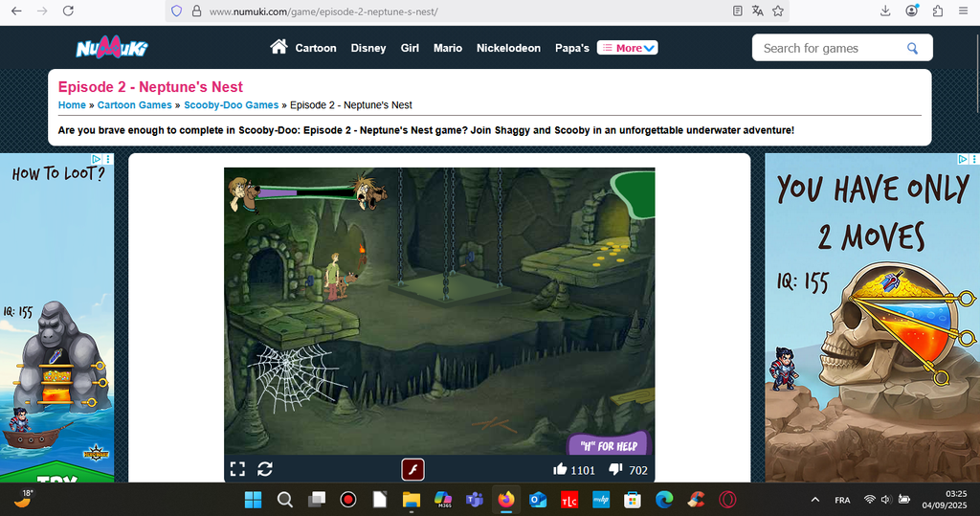Open the Nickelodeon category menu
The height and width of the screenshot is (516, 980).
[x=508, y=48]
